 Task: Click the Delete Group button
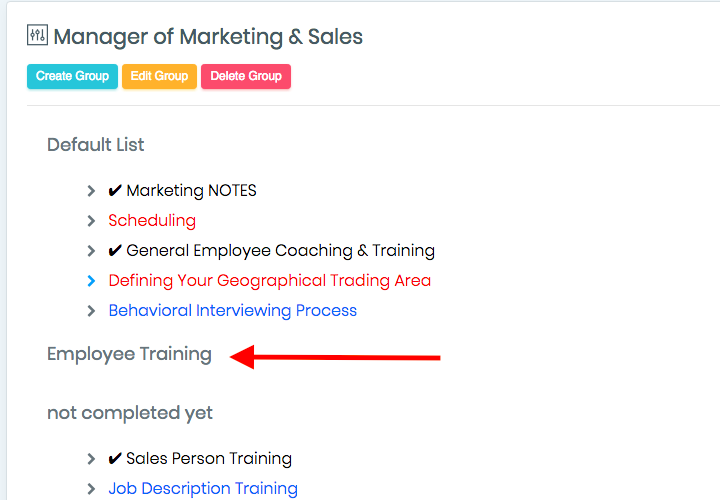coord(246,76)
